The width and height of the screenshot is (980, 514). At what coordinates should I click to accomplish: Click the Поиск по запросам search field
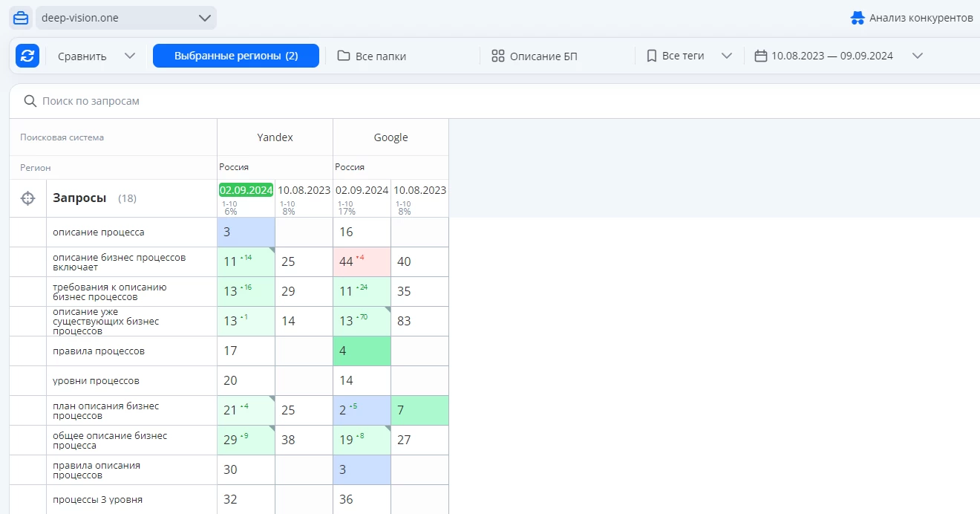tap(297, 101)
